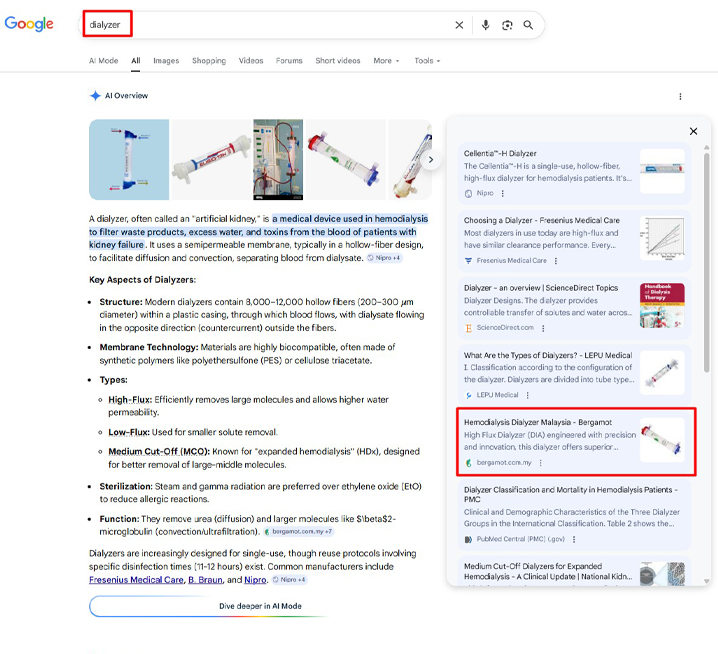
Task: Click the AI Overview sparkle icon
Action: pyautogui.click(x=95, y=96)
